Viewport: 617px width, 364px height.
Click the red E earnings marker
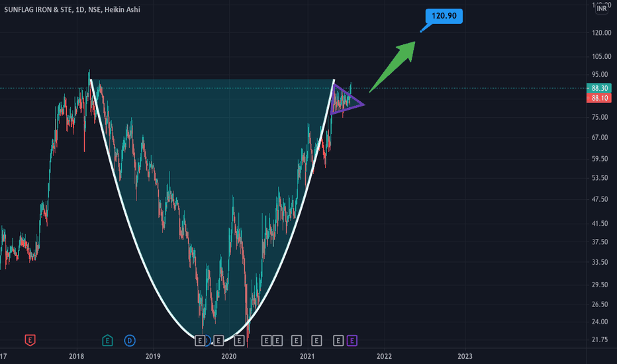click(x=30, y=340)
